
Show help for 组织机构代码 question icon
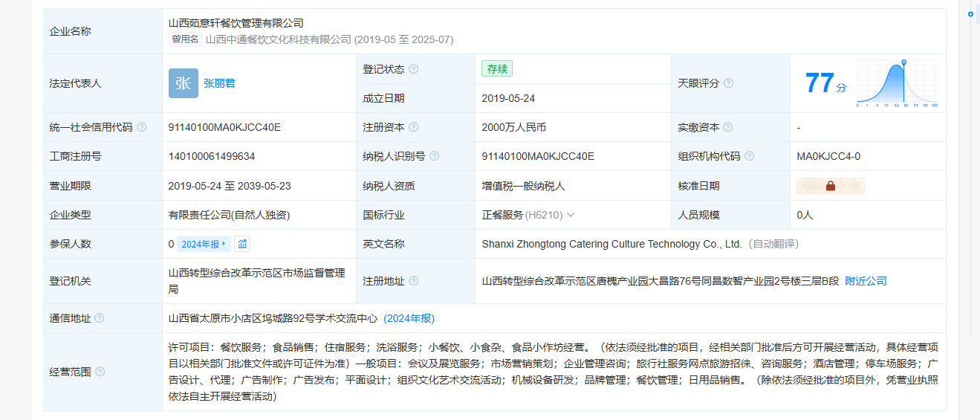[750, 156]
